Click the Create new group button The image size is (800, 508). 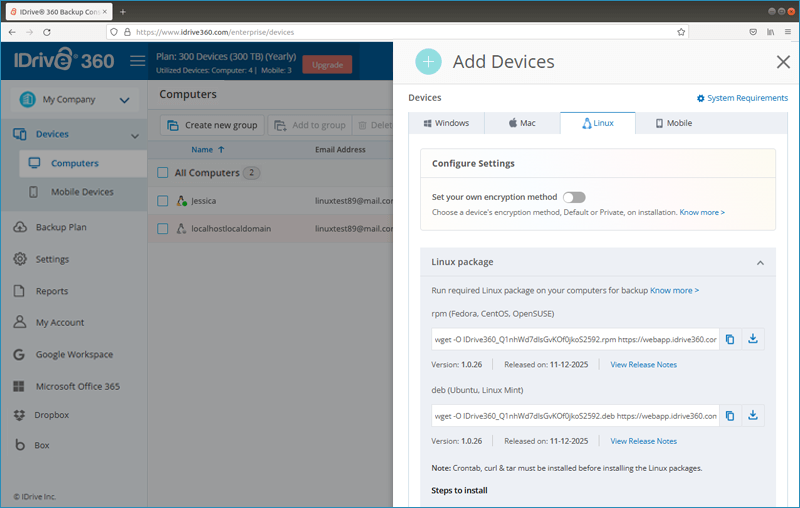tap(212, 125)
